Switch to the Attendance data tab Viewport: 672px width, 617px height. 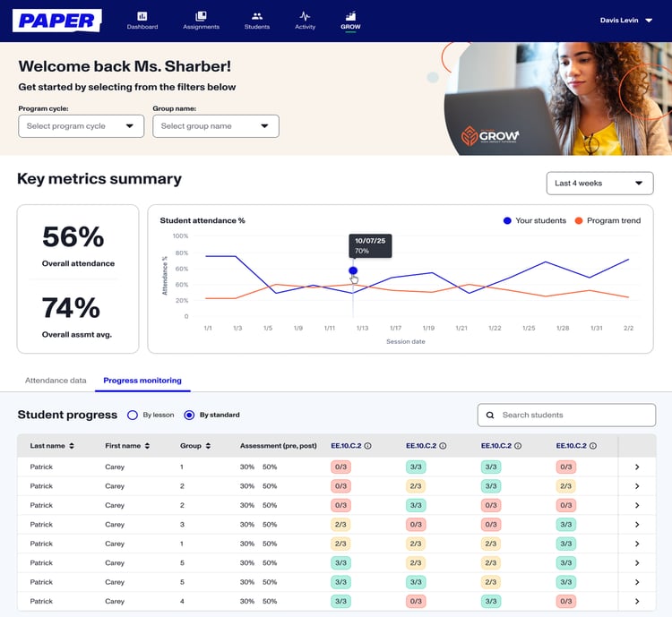coord(56,381)
